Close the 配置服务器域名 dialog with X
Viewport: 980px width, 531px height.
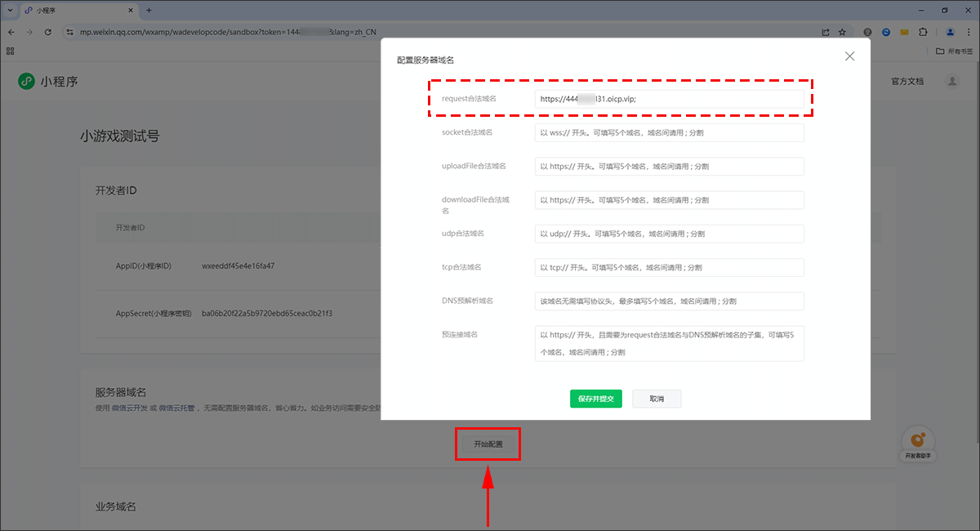[849, 56]
